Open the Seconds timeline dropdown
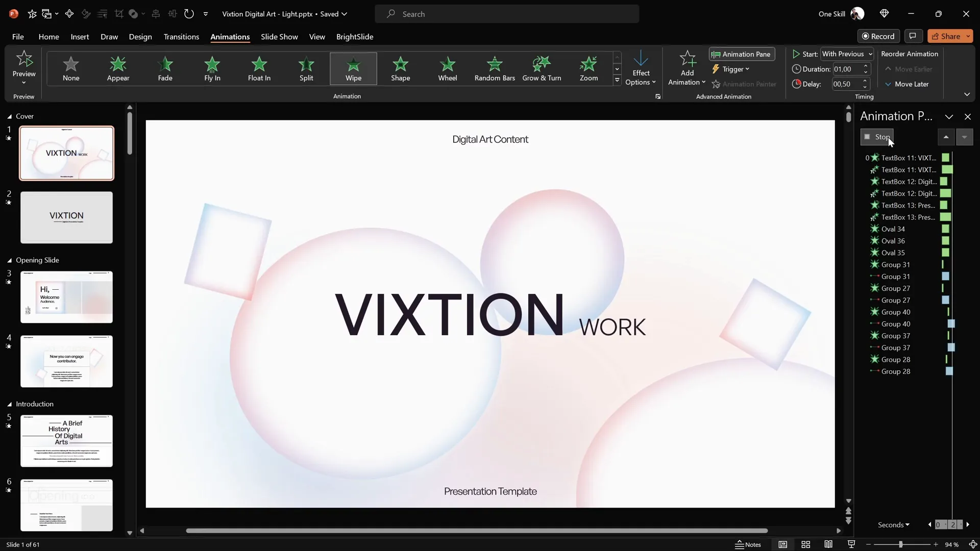 point(893,524)
